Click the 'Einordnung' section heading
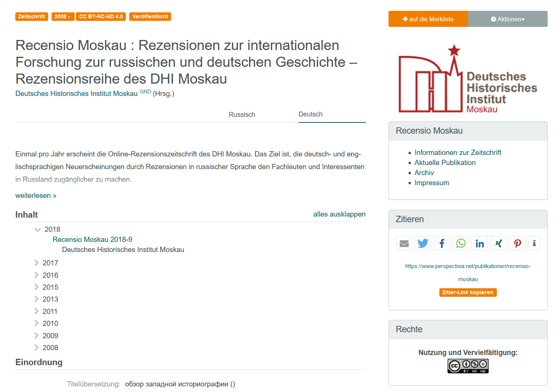 point(39,362)
